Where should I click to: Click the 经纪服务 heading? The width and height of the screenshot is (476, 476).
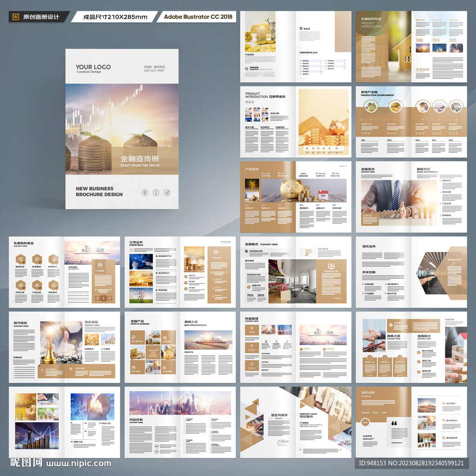(x=307, y=416)
